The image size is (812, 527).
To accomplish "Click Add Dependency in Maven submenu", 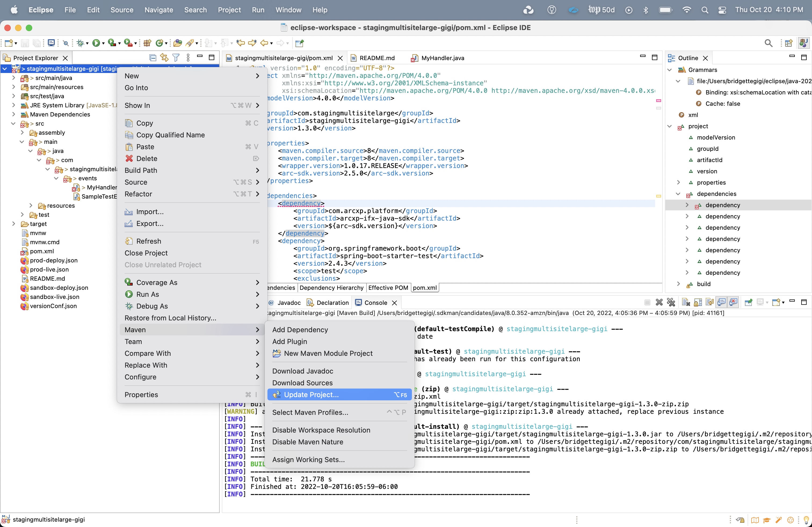I will (339, 330).
